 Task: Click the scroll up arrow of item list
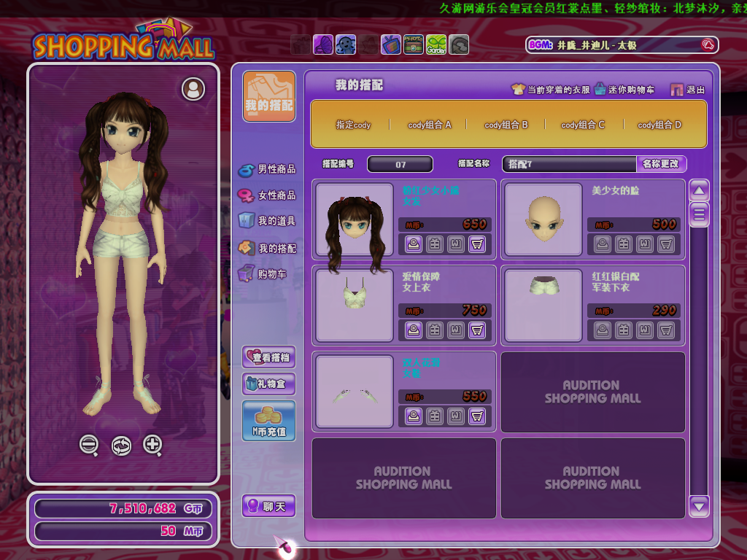(x=699, y=190)
